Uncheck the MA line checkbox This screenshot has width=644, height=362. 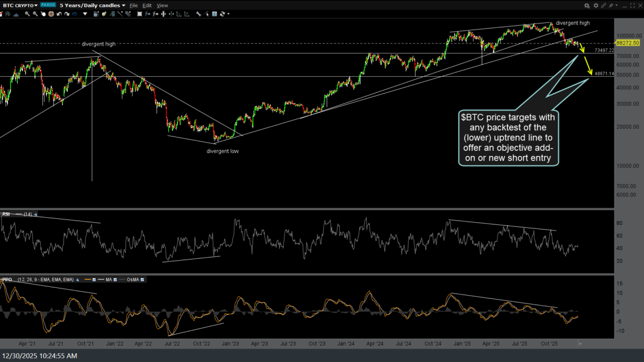115,279
